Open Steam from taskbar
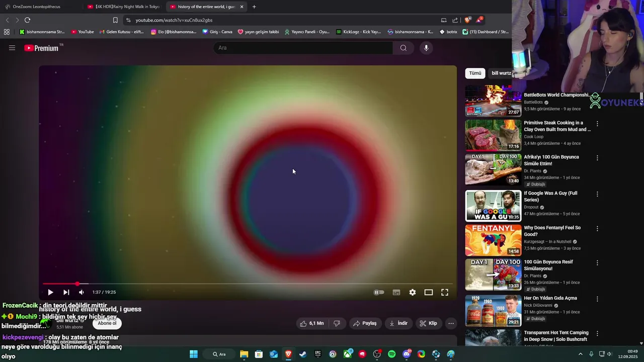 coord(303,354)
